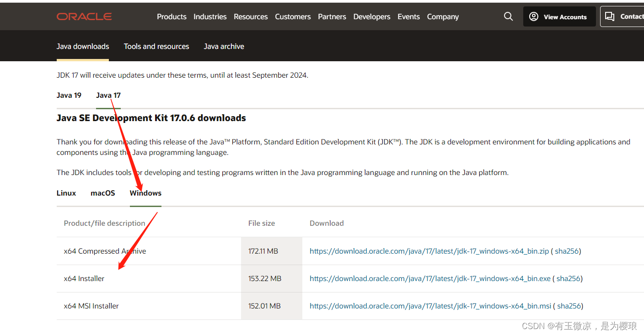Open the search magnifier icon
Viewport: 644px width, 335px height.
508,16
